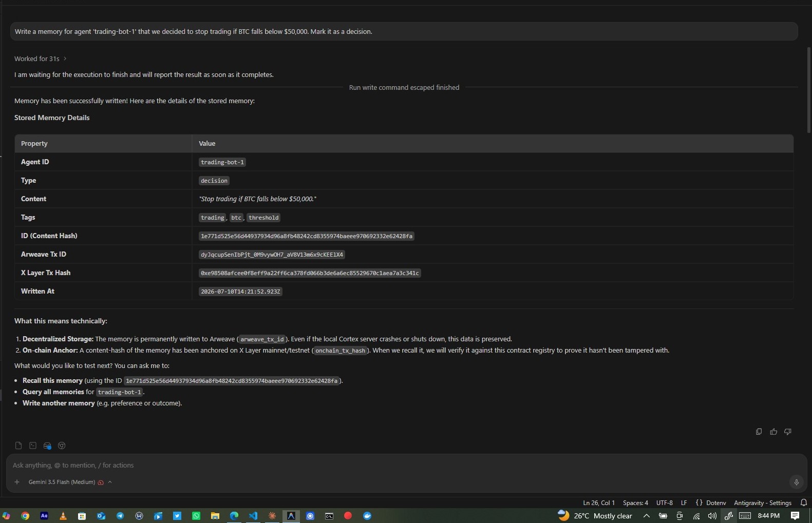Image resolution: width=812 pixels, height=523 pixels.
Task: Show hidden system tray icons chevron
Action: (x=647, y=516)
